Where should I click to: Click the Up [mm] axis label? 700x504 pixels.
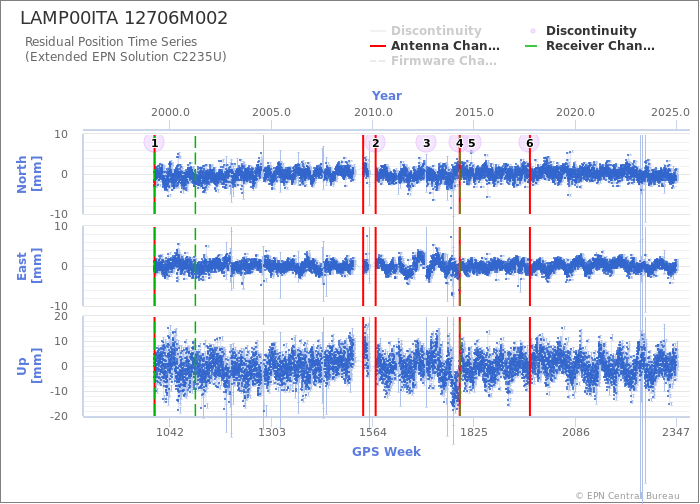point(29,366)
